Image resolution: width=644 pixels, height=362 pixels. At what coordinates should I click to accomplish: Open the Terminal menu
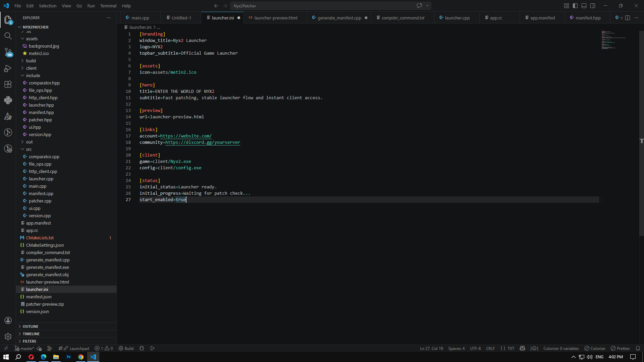click(x=108, y=6)
